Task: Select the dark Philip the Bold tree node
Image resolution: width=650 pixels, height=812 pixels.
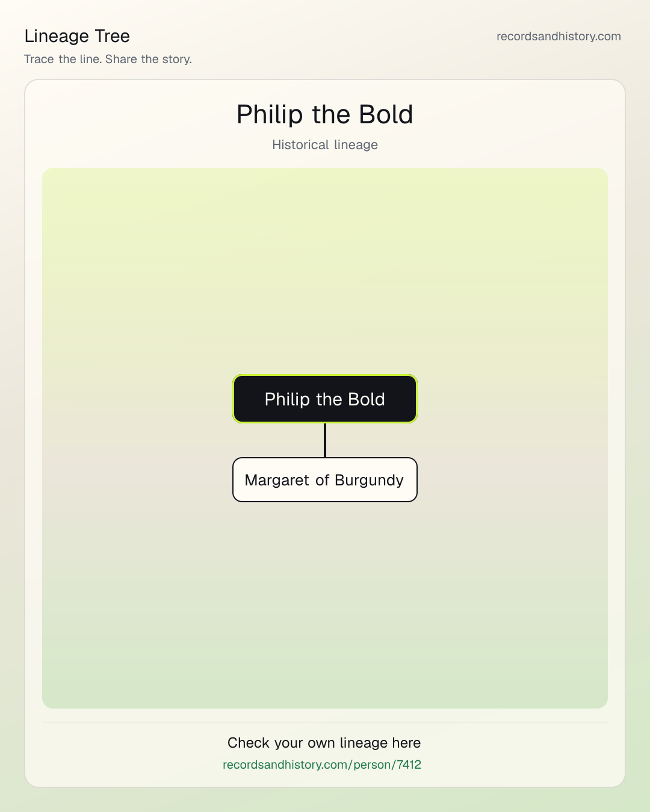Action: coord(325,399)
